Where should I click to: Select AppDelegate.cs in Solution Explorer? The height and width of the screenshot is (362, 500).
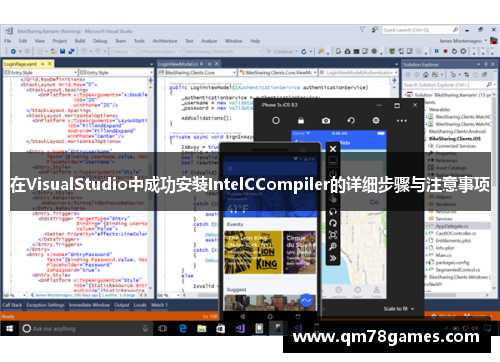coord(452,226)
